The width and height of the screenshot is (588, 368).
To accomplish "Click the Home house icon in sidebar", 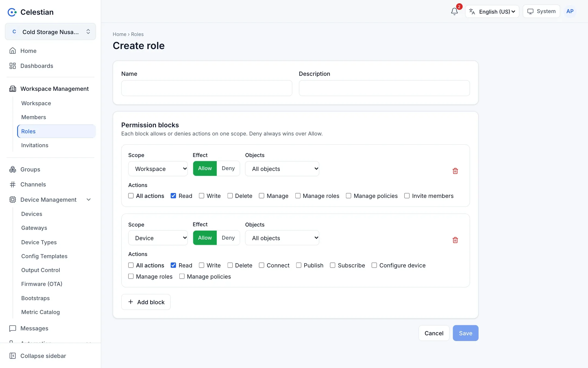I will (x=13, y=51).
